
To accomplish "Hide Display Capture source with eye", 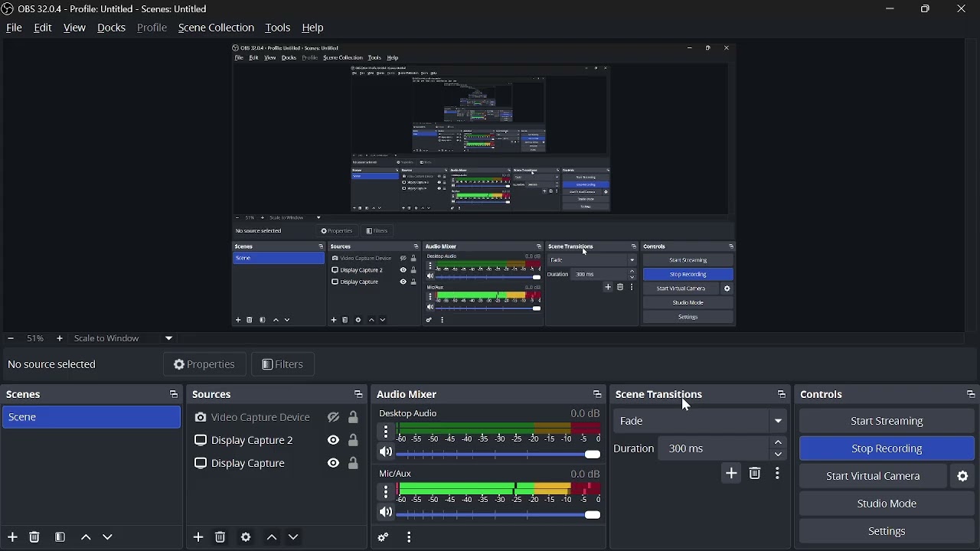I will pyautogui.click(x=334, y=464).
